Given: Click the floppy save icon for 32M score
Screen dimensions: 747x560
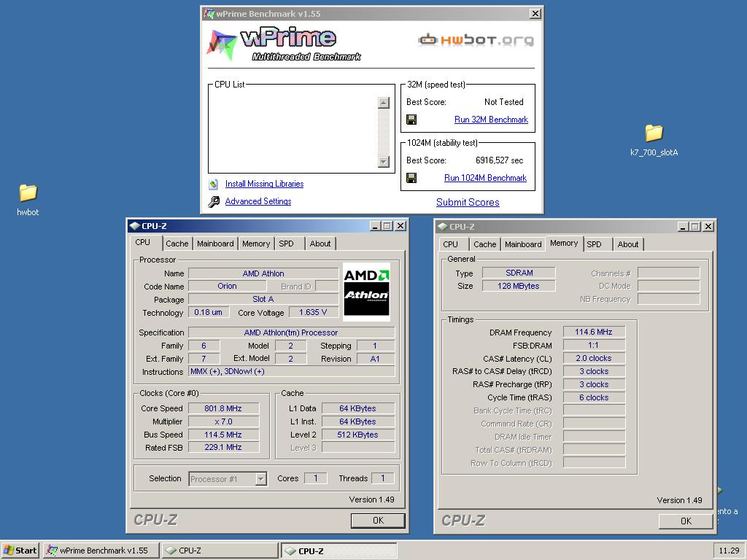Looking at the screenshot, I should [x=411, y=120].
